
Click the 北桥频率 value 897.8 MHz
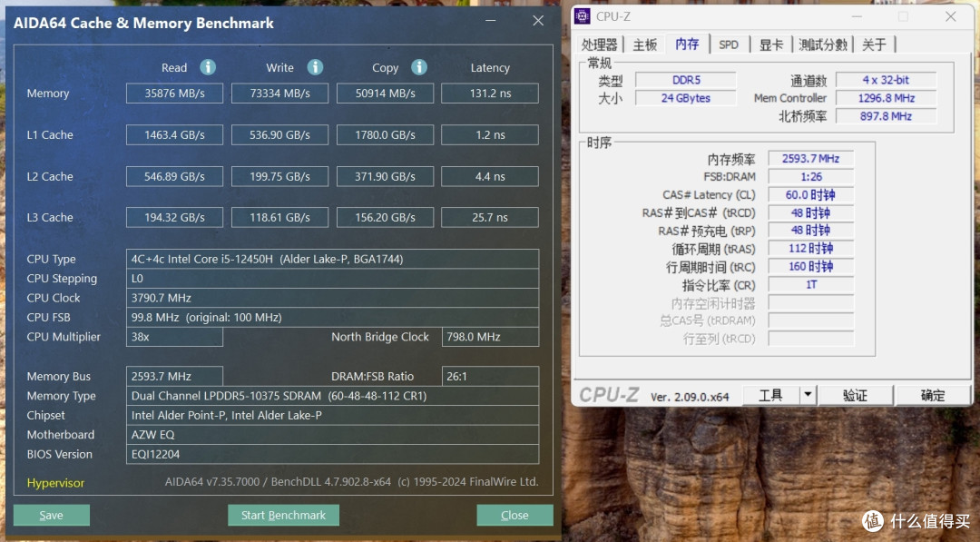pos(886,116)
